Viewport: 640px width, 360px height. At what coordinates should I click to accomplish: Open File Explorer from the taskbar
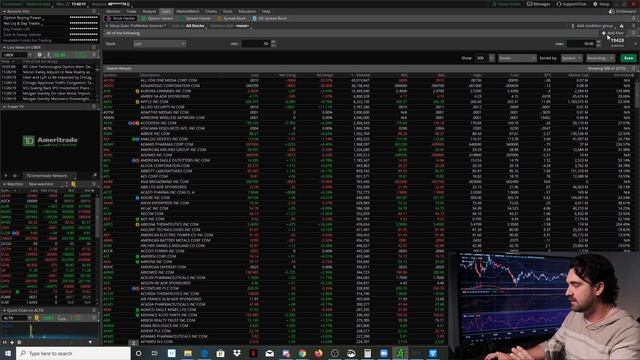click(x=188, y=353)
